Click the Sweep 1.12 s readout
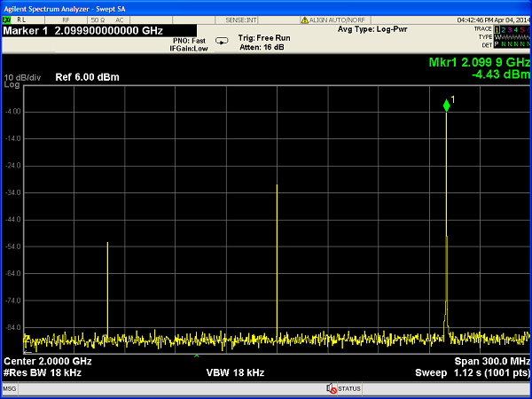The image size is (532, 399). coord(472,373)
